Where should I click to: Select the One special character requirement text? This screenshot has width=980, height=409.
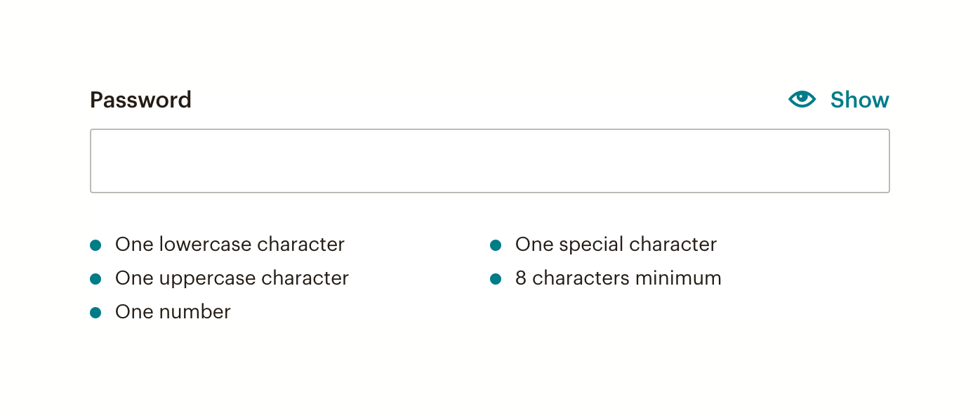(x=616, y=245)
